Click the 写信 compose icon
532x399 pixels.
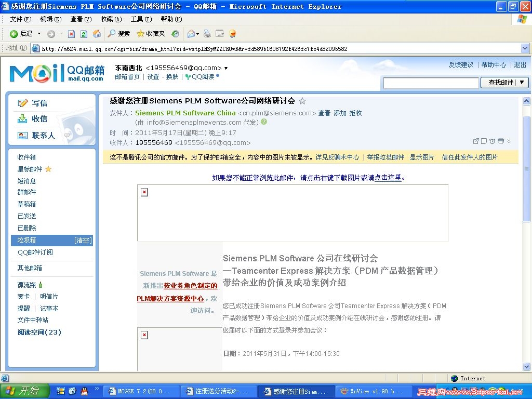coord(23,103)
